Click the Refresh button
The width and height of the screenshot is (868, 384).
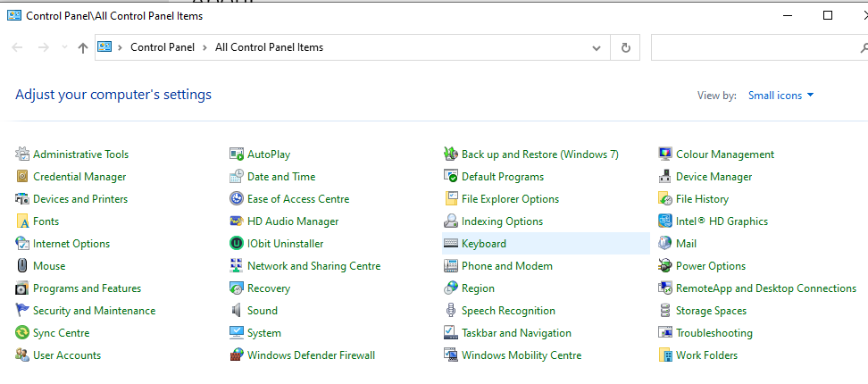coord(625,47)
